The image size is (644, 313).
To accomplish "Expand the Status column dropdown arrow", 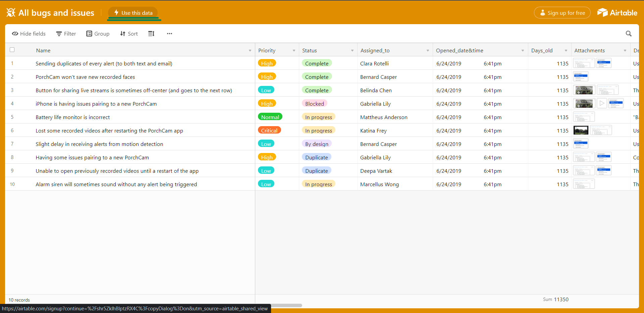I will click(x=352, y=51).
